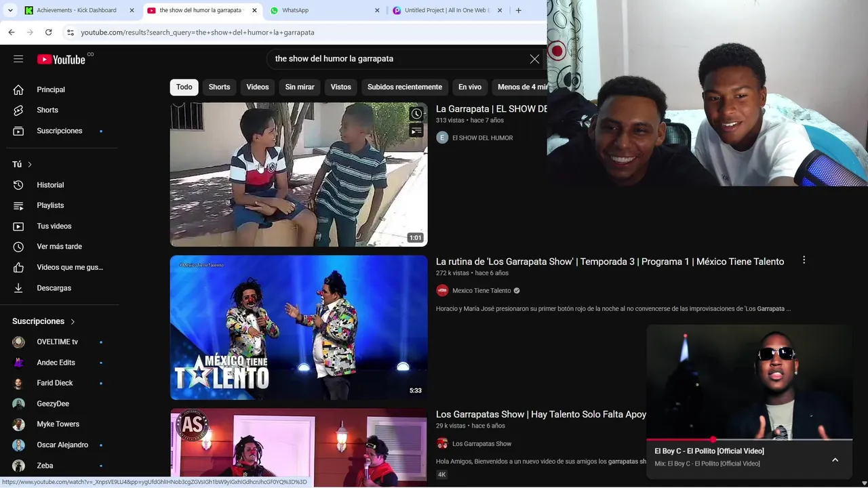Image resolution: width=868 pixels, height=488 pixels.
Task: Add La Garrapata video to queue
Action: click(x=416, y=131)
